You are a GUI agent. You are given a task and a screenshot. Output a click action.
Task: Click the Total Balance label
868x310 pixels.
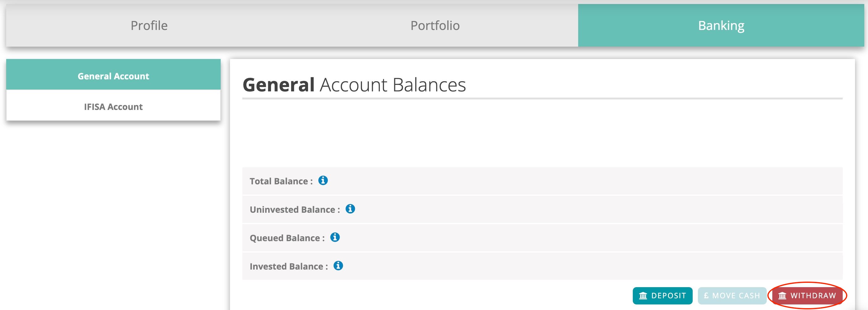[279, 181]
